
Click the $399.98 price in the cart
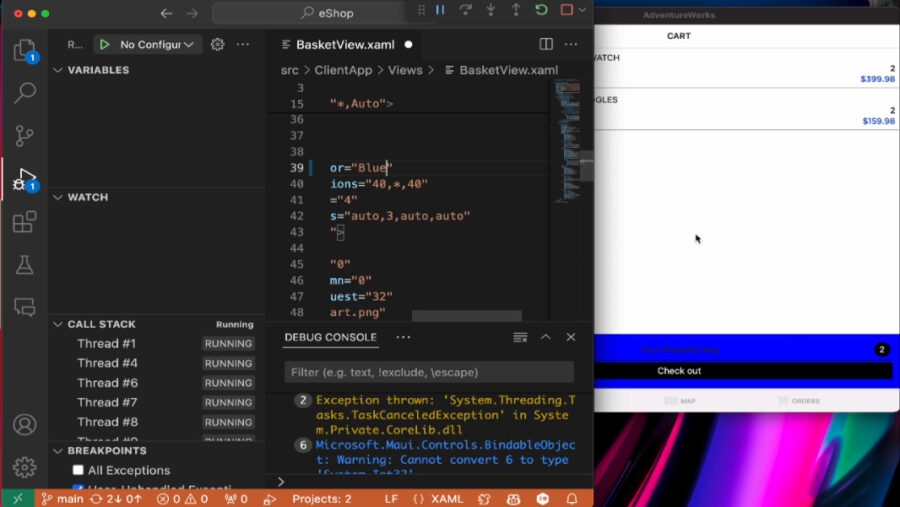click(878, 79)
